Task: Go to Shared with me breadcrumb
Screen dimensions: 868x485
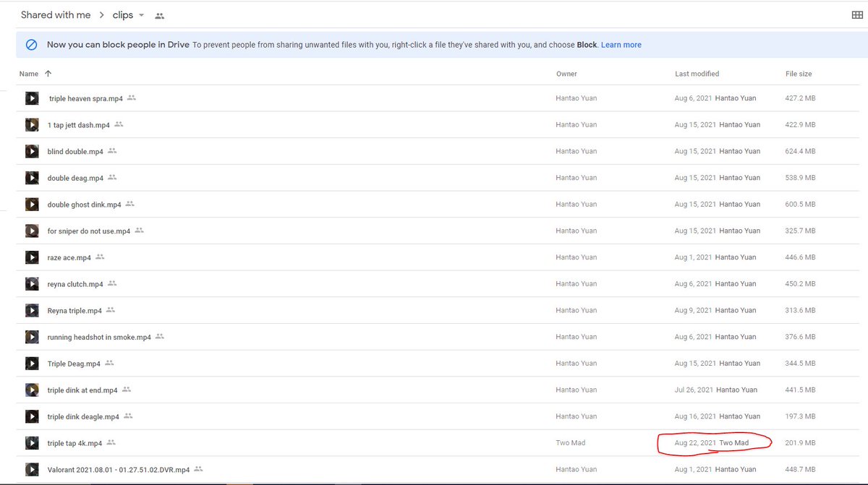Action: click(56, 15)
